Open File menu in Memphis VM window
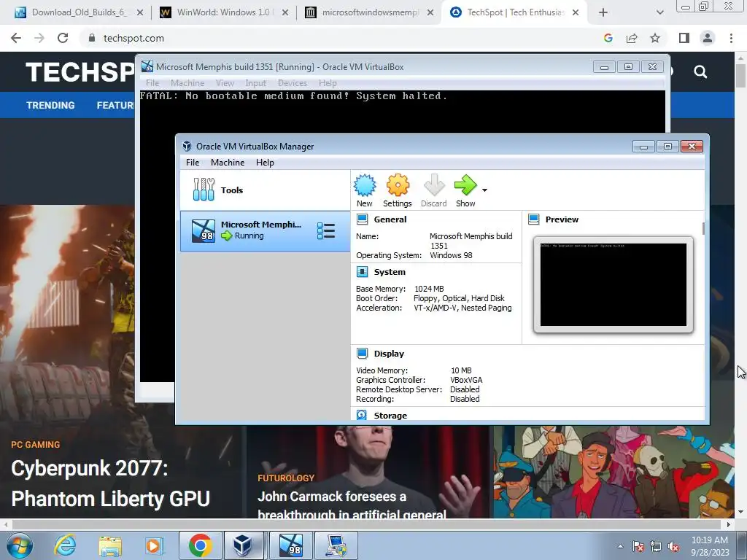The image size is (747, 560). (152, 83)
